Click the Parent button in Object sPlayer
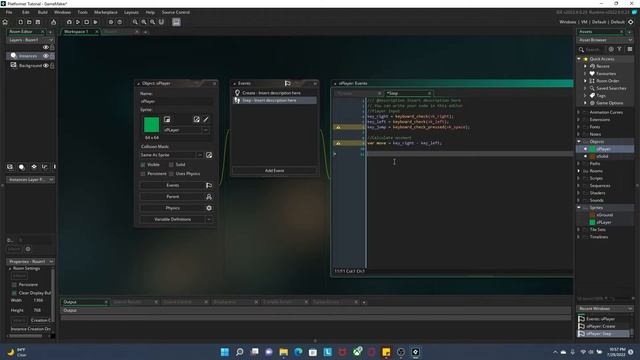 coord(172,197)
